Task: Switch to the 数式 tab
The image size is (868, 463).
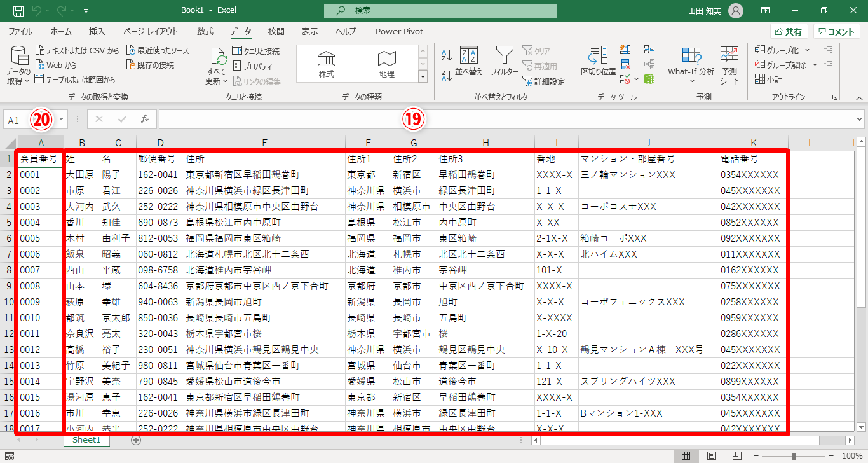Action: pos(205,31)
